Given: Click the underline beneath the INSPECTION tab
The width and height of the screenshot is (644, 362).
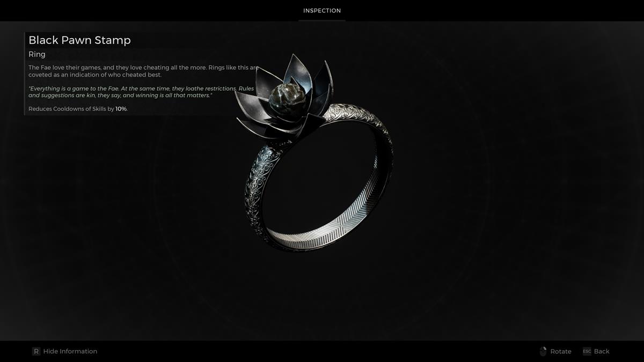Looking at the screenshot, I should coord(322,20).
